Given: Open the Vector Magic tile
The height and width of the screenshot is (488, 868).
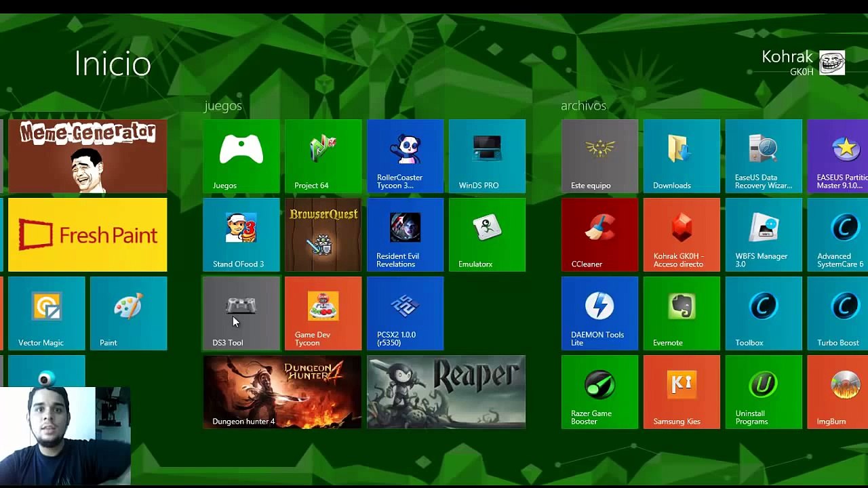Looking at the screenshot, I should [47, 314].
